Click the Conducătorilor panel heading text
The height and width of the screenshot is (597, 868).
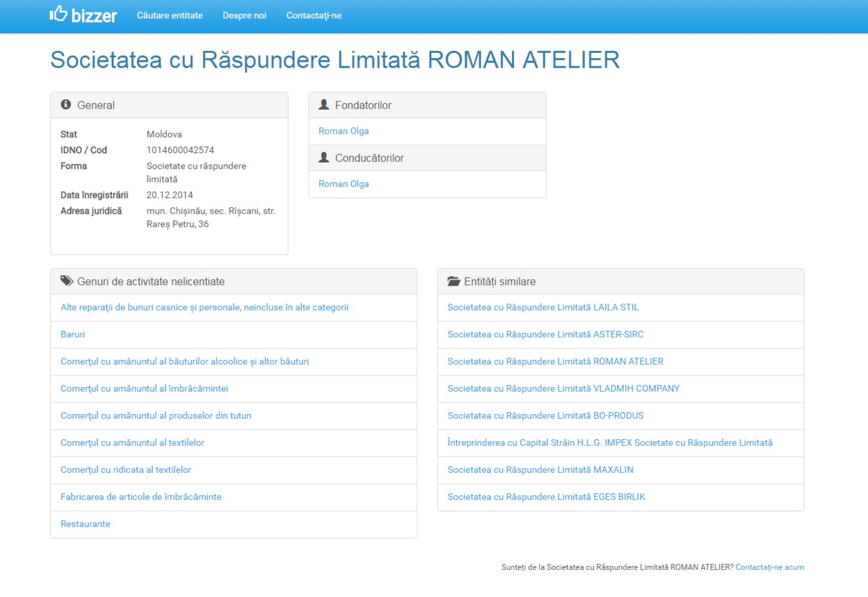370,158
